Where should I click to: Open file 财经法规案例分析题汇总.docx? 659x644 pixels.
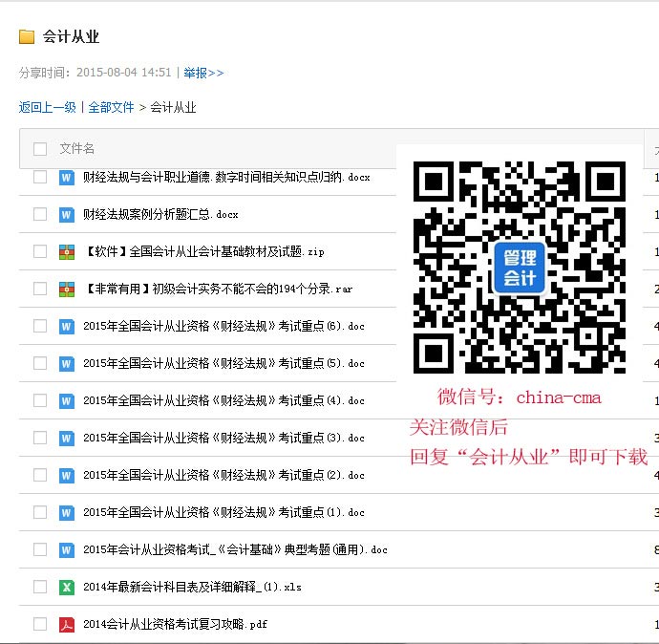pos(160,215)
